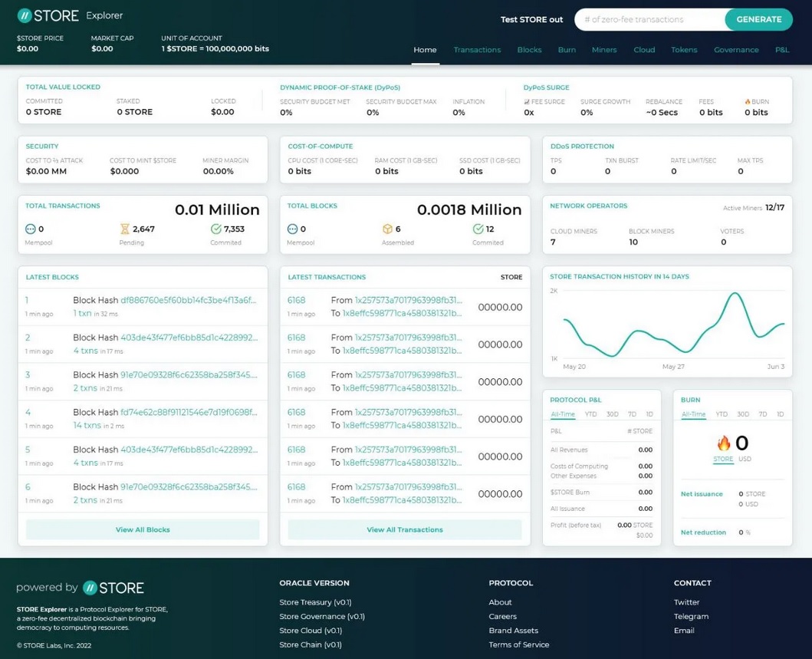Select All-Time range in Protocol P&L
Viewport: 812px width, 659px height.
562,414
